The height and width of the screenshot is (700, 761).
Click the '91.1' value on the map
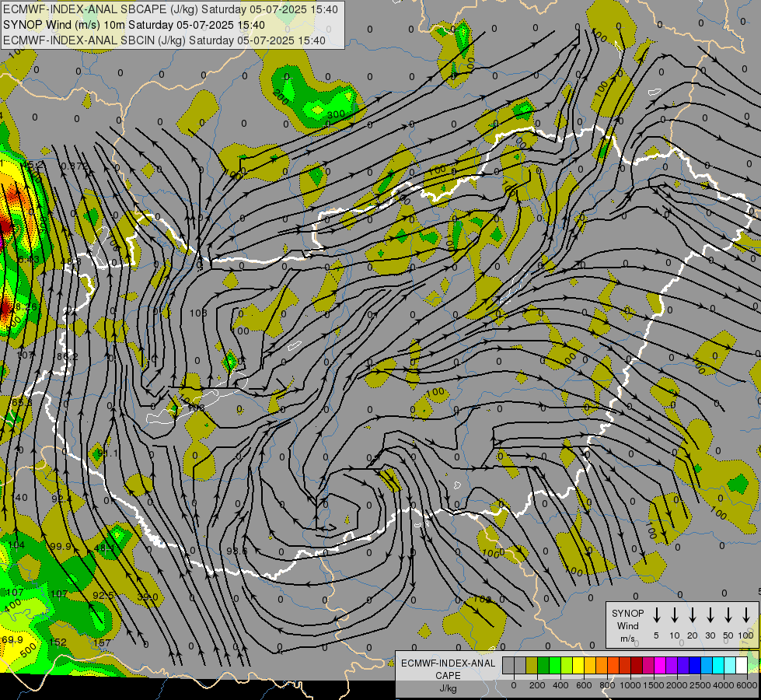pyautogui.click(x=107, y=453)
